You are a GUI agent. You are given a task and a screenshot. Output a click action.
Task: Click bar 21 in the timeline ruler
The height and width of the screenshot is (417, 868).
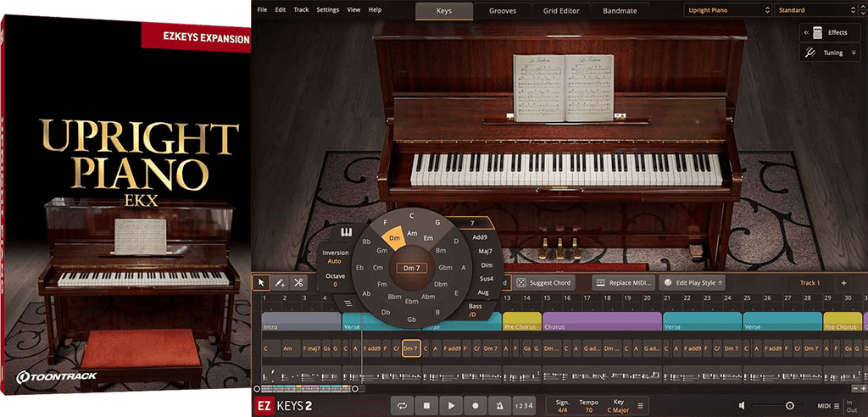point(668,298)
